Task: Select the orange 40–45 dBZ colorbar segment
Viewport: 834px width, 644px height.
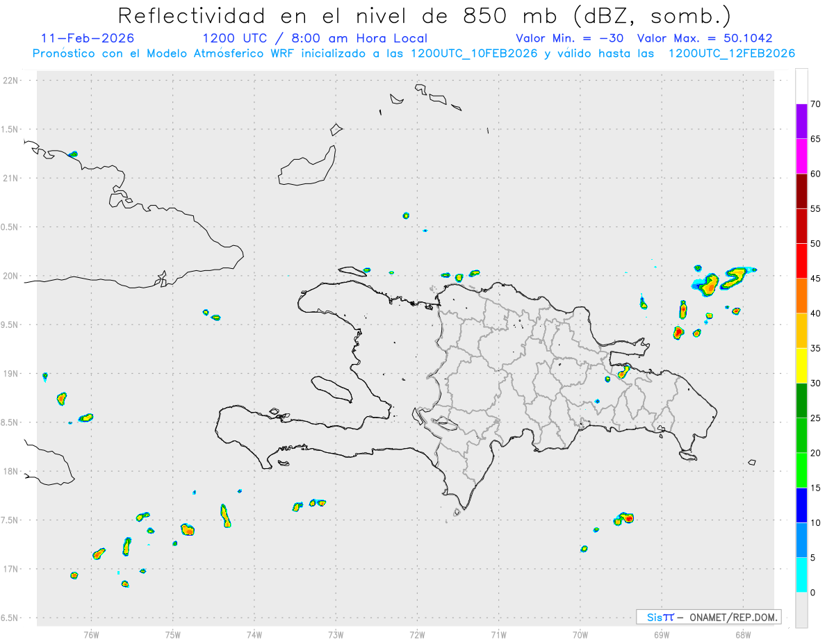Action: pos(801,295)
